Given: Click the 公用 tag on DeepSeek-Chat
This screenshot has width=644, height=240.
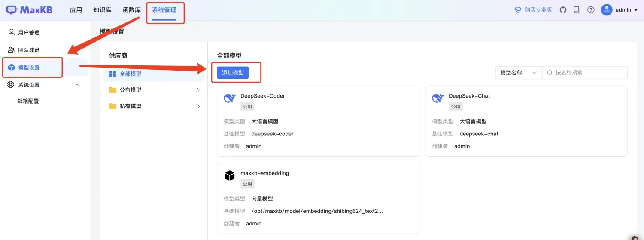Looking at the screenshot, I should (x=456, y=106).
